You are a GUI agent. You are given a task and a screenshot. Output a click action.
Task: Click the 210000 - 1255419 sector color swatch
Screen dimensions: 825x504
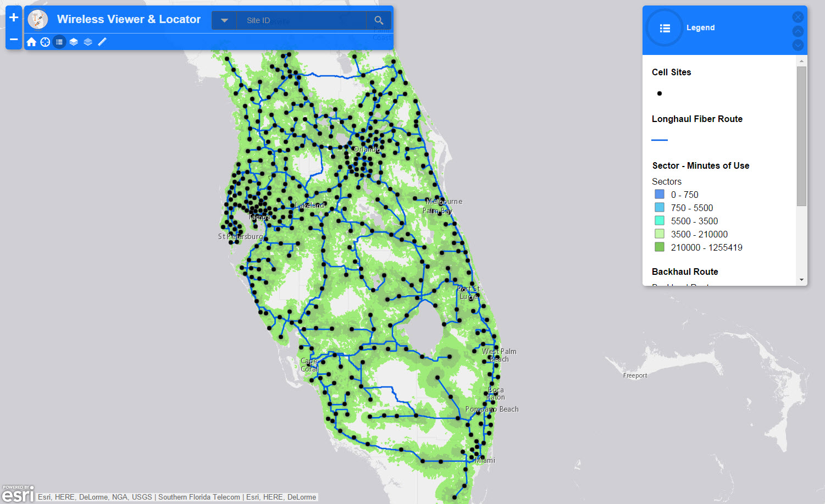click(660, 247)
